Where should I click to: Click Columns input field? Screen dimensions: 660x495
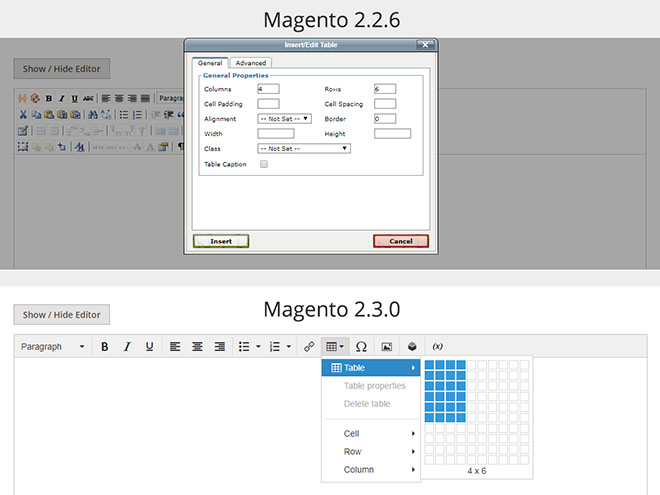[269, 89]
